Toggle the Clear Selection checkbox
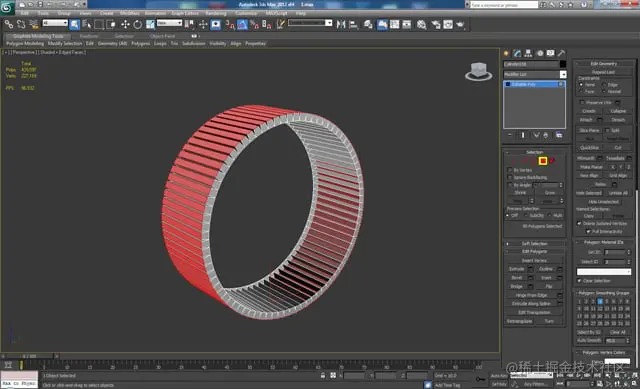 click(x=579, y=280)
